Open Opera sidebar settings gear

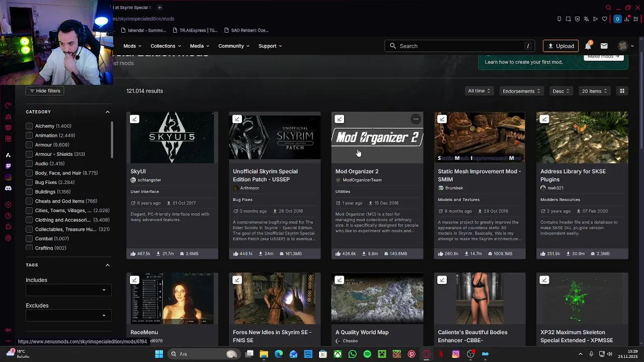tap(8, 238)
